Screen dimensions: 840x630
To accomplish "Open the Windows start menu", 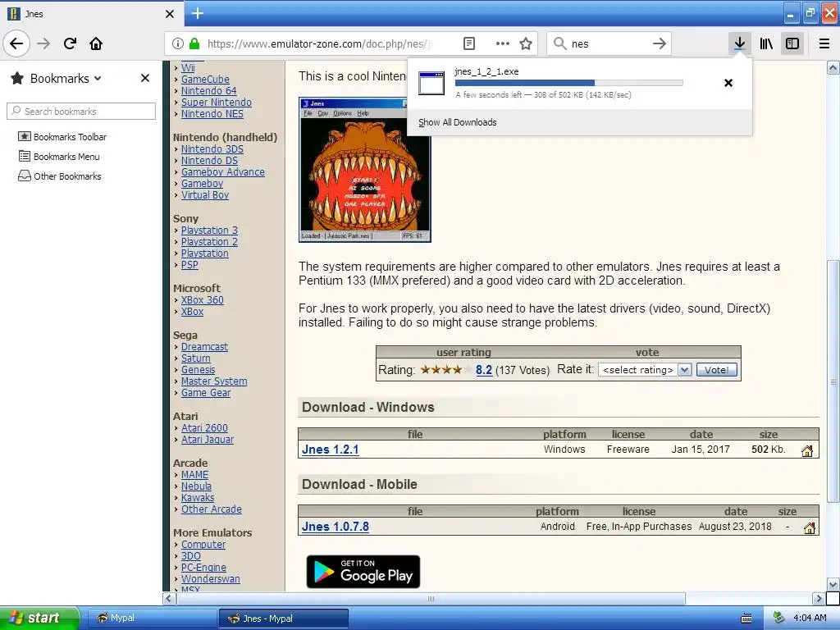I will (39, 618).
